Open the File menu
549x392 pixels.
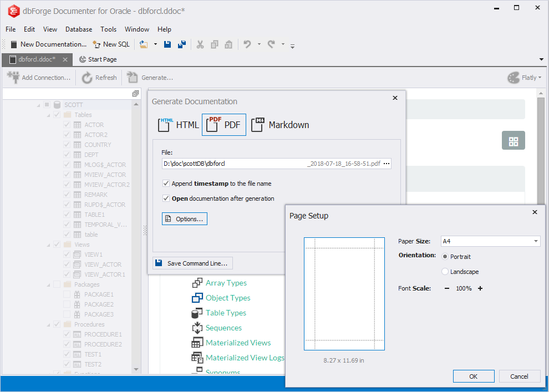11,29
